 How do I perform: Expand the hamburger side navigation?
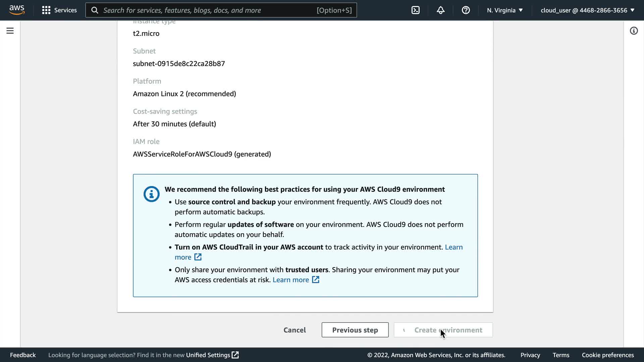coord(10,31)
